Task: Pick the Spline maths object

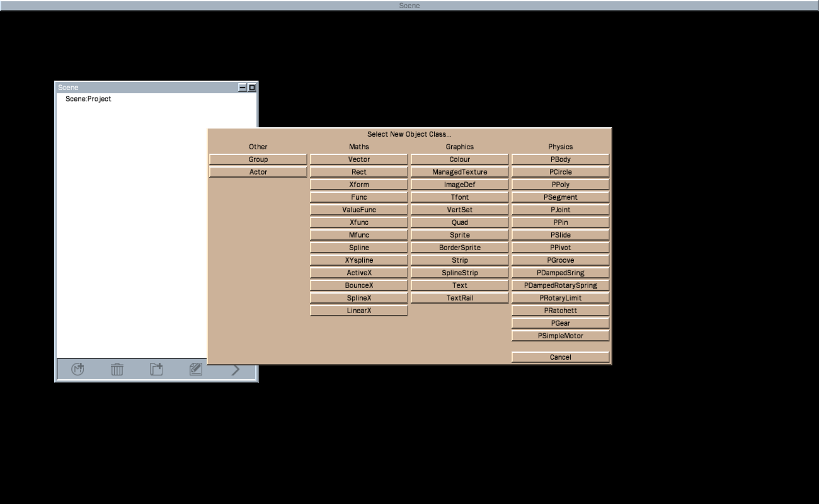Action: (x=358, y=248)
